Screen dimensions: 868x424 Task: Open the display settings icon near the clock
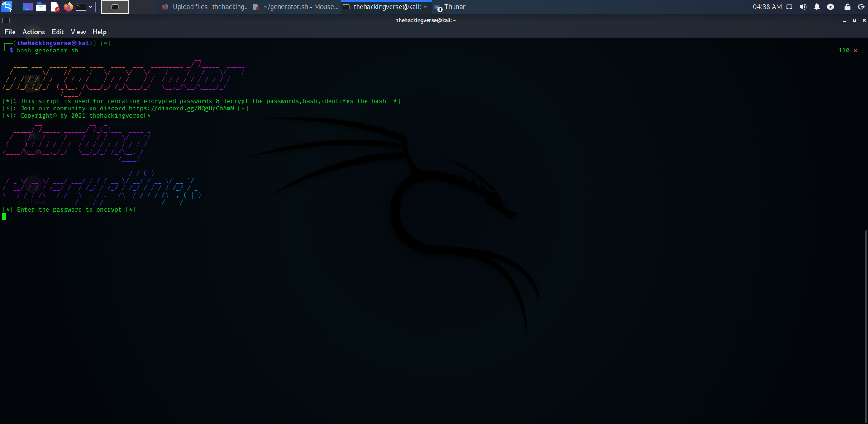(789, 7)
